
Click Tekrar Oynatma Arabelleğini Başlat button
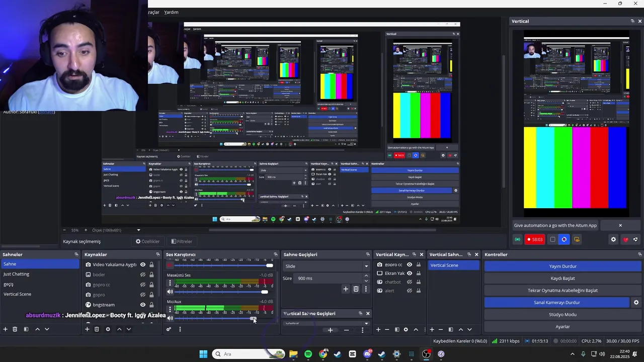pyautogui.click(x=562, y=291)
